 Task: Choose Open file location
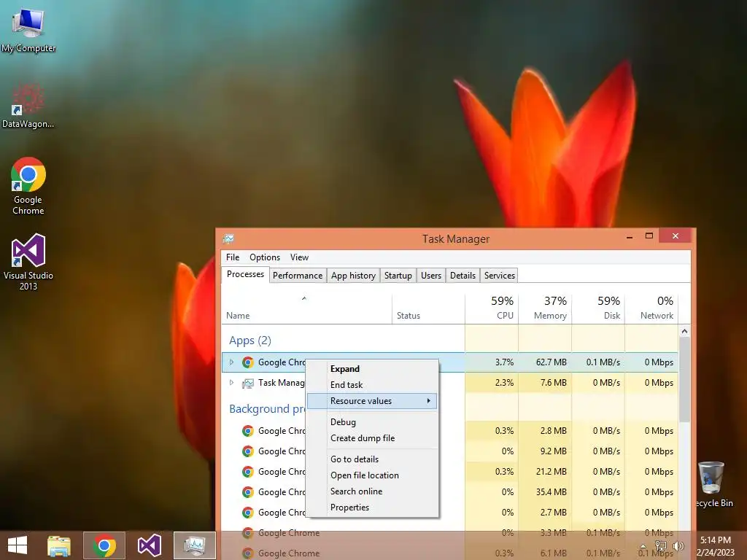coord(371,475)
